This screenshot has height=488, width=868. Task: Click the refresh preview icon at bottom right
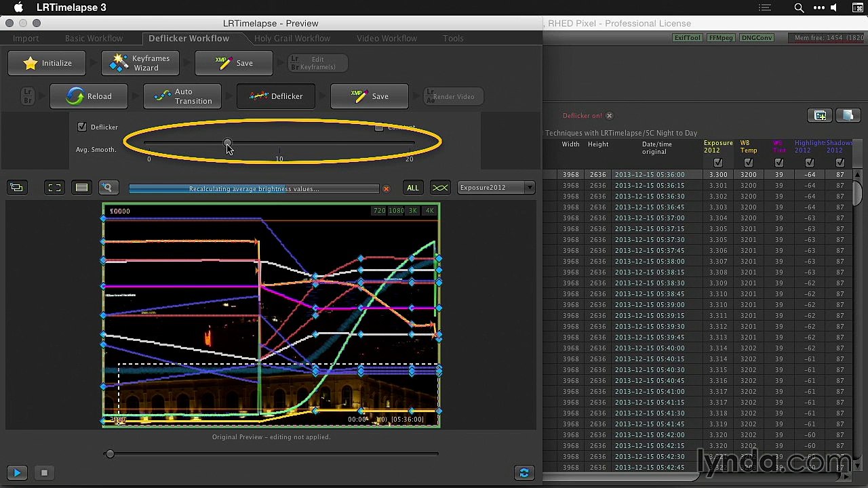coord(524,472)
